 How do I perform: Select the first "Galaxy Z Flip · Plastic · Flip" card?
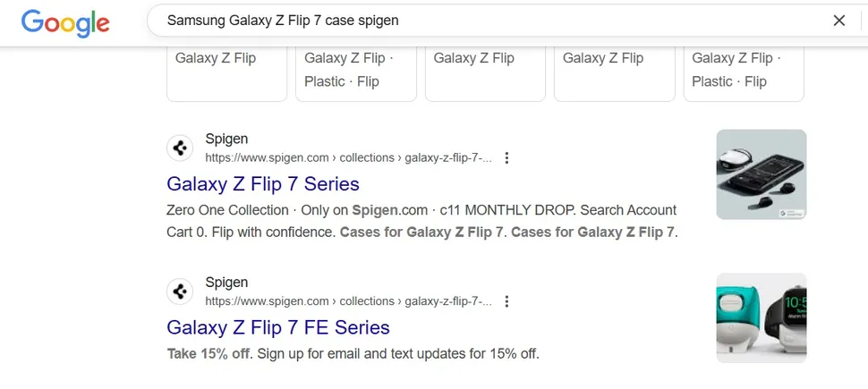pyautogui.click(x=355, y=72)
